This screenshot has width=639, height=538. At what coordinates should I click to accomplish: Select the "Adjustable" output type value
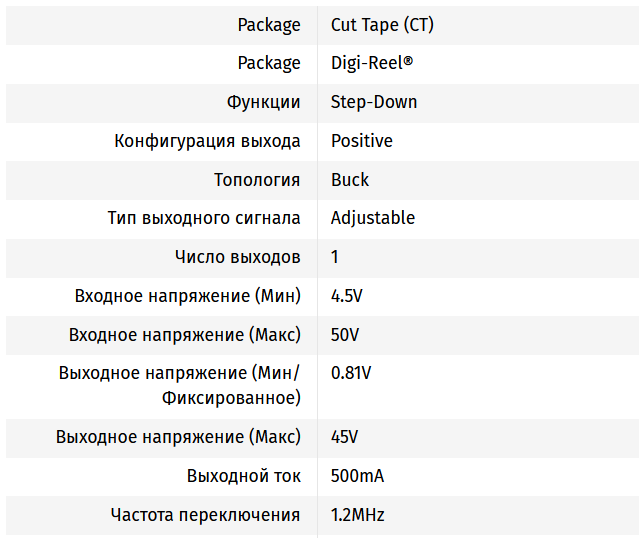373,218
